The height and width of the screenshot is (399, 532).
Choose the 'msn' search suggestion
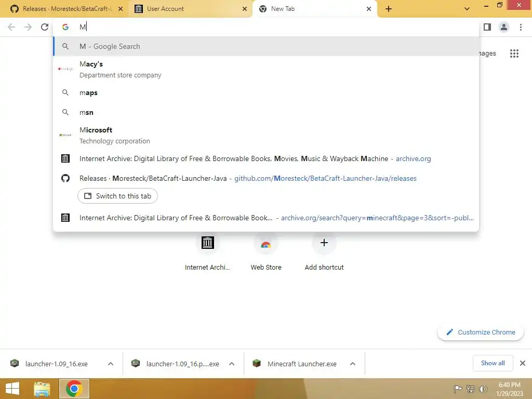(x=266, y=112)
